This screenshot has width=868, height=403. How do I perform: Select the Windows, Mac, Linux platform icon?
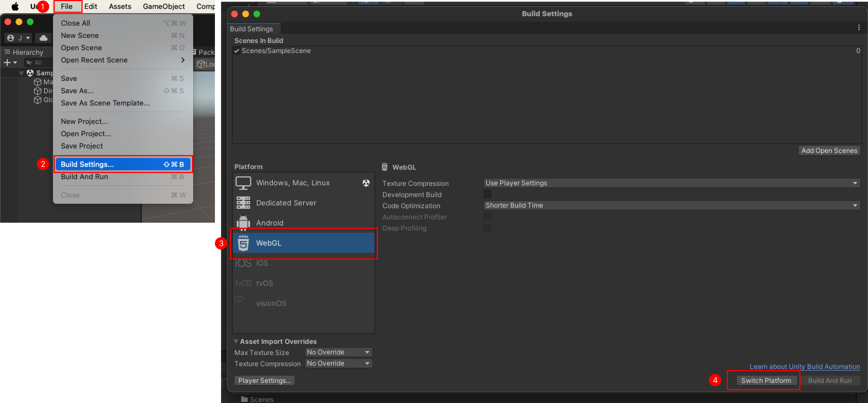243,183
